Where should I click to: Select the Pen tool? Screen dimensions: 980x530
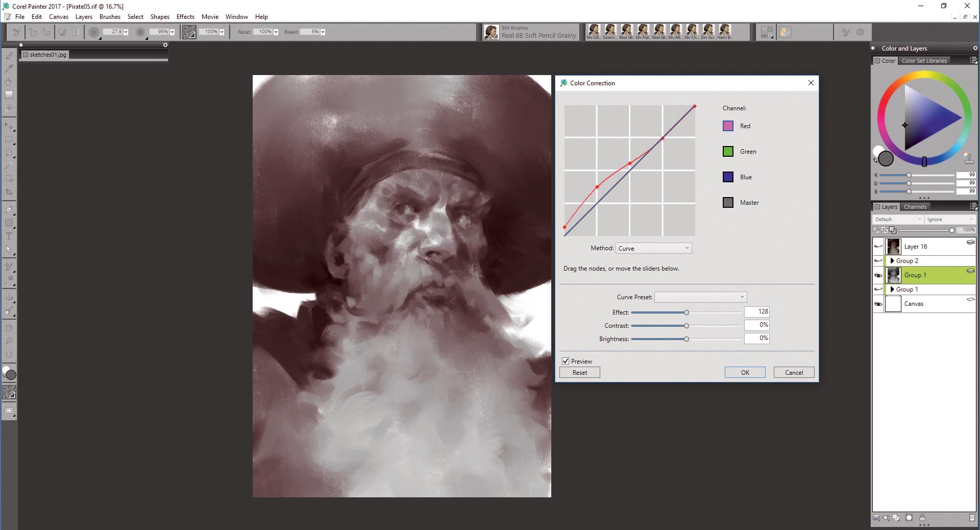9,209
